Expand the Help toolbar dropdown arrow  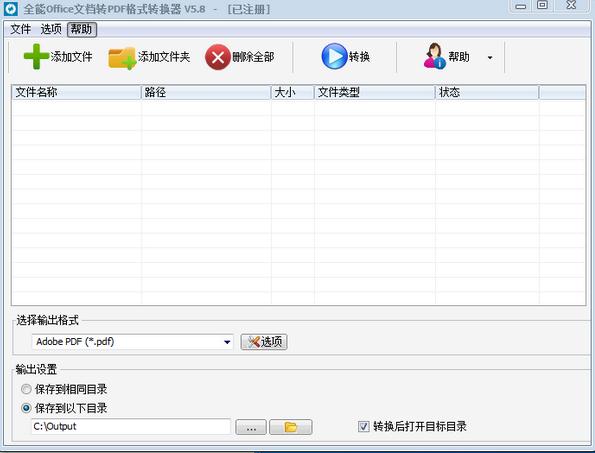click(490, 58)
